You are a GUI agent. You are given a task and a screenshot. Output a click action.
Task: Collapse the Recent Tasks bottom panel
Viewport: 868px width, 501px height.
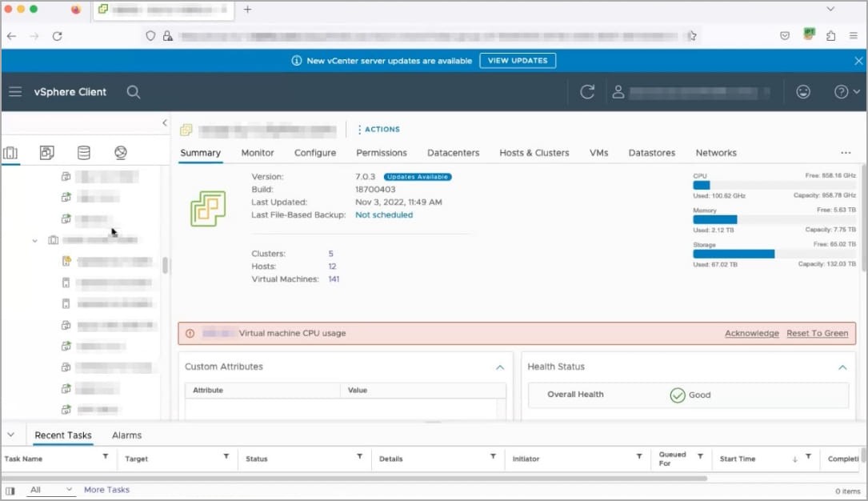pos(10,435)
